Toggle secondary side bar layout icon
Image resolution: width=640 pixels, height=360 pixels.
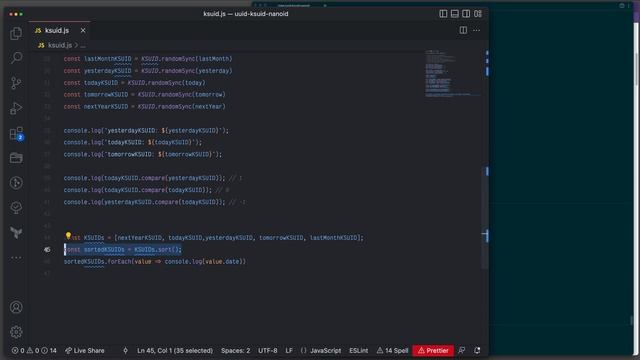[x=466, y=14]
